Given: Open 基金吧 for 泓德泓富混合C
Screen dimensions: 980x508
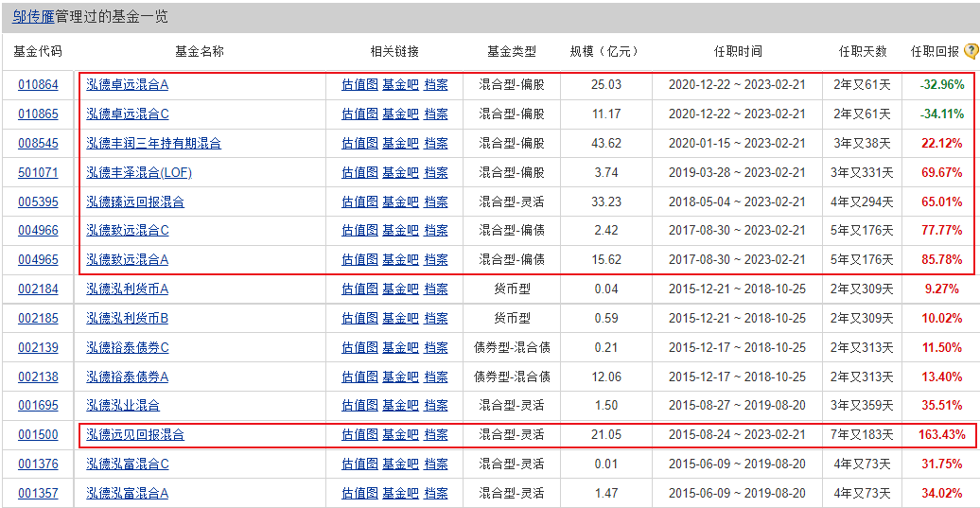Looking at the screenshot, I should [400, 464].
